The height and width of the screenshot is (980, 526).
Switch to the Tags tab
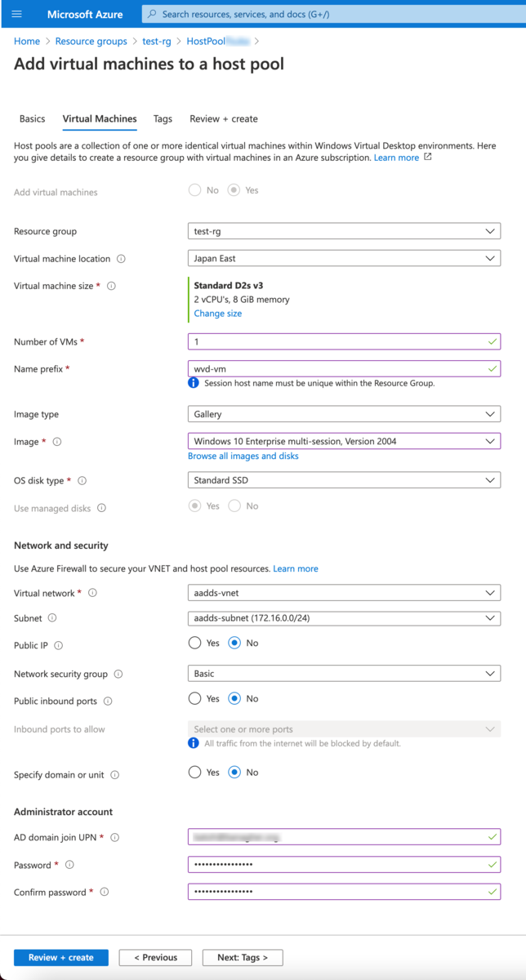click(163, 119)
